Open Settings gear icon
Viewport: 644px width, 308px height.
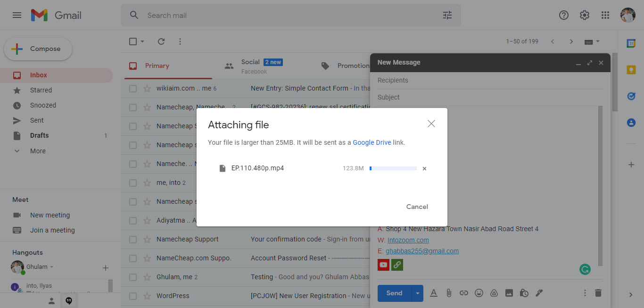(585, 15)
